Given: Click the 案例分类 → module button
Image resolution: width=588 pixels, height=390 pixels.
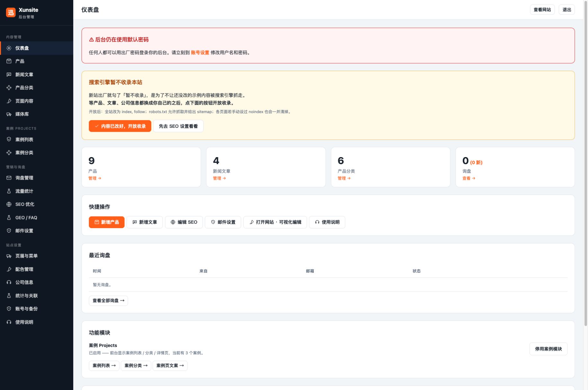Looking at the screenshot, I should pos(136,366).
